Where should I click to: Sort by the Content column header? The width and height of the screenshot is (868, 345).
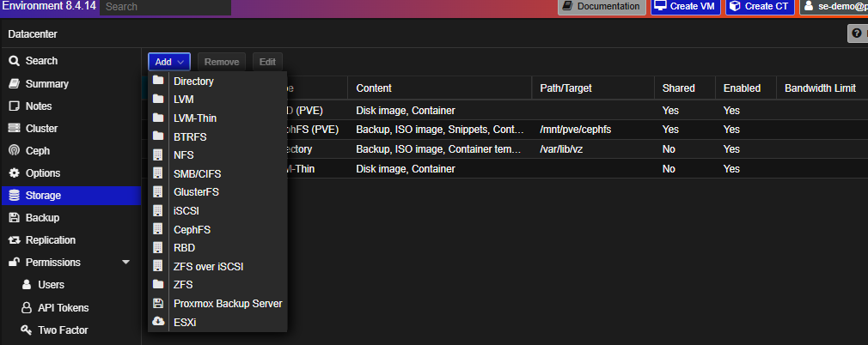pyautogui.click(x=440, y=88)
